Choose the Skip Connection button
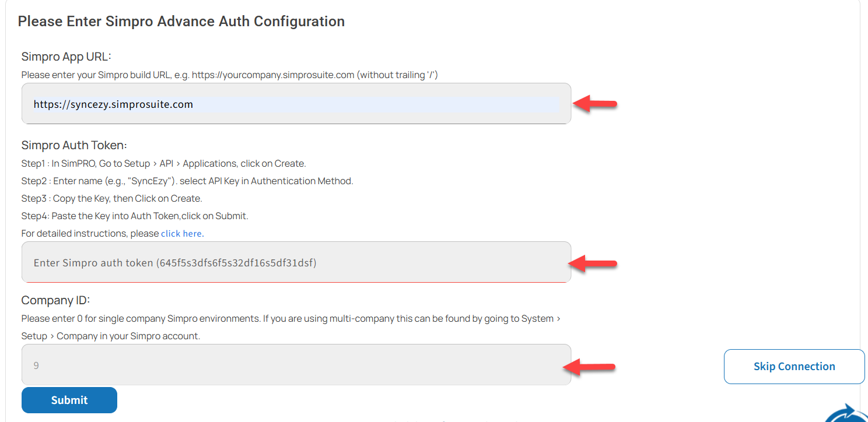The width and height of the screenshot is (868, 422). (794, 367)
